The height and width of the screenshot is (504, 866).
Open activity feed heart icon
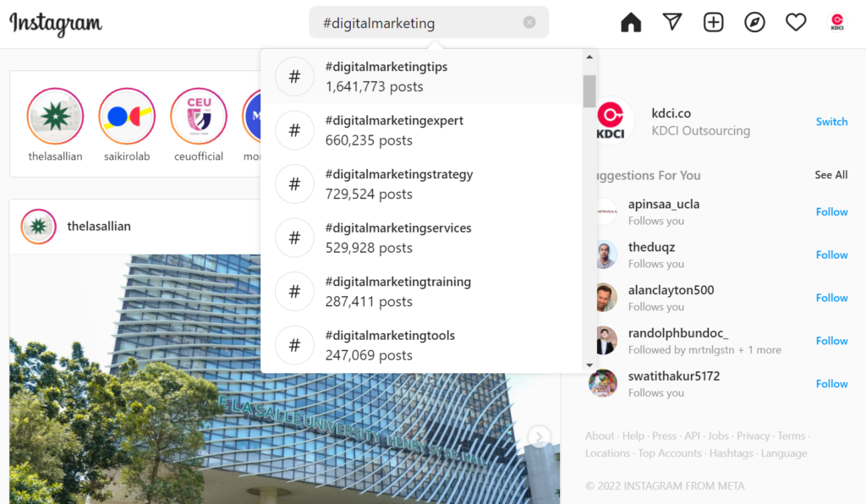click(796, 23)
